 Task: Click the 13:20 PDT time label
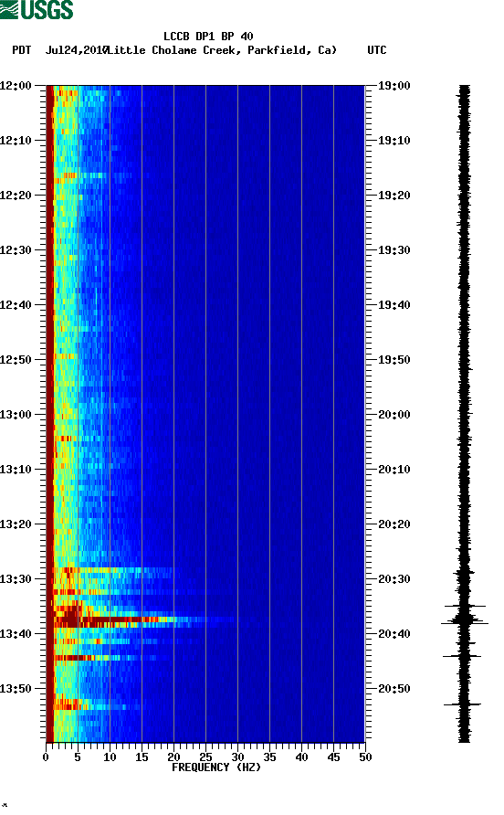click(x=16, y=524)
